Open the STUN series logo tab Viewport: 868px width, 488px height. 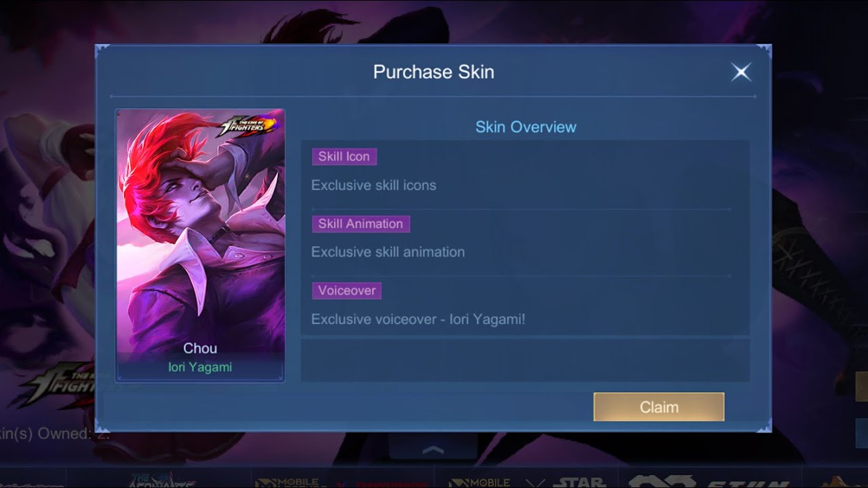[709, 481]
